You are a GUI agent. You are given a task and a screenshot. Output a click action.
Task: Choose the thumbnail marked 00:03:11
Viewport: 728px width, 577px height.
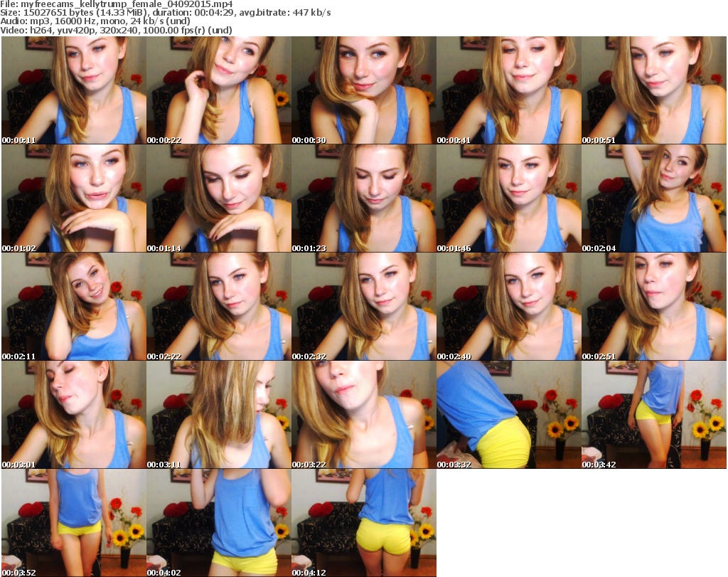(219, 415)
